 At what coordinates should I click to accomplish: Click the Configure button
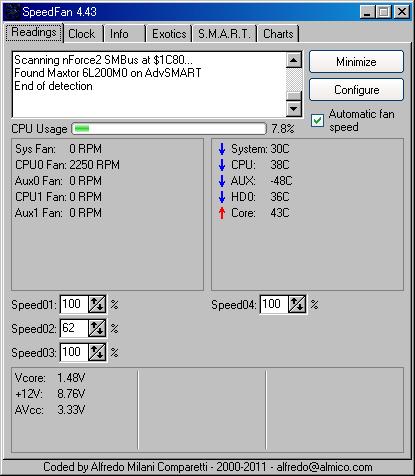coord(356,90)
